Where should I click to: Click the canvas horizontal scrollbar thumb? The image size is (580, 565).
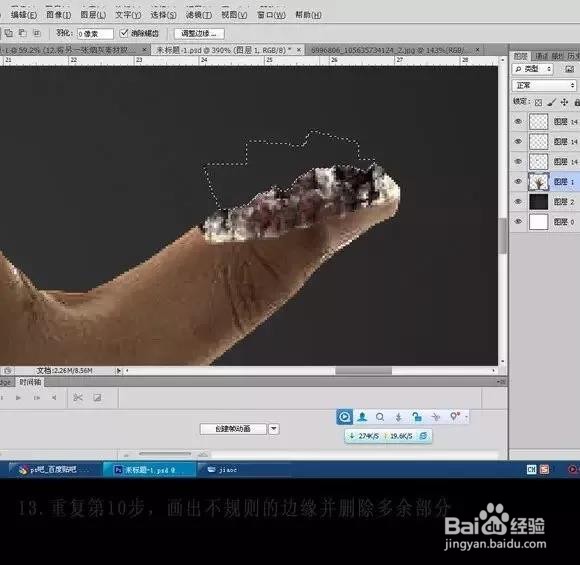tap(363, 370)
